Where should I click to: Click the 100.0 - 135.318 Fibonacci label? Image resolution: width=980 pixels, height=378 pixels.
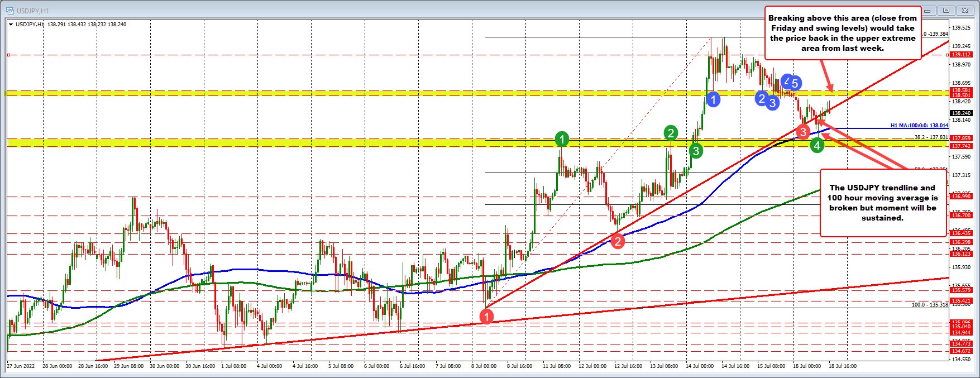click(930, 304)
